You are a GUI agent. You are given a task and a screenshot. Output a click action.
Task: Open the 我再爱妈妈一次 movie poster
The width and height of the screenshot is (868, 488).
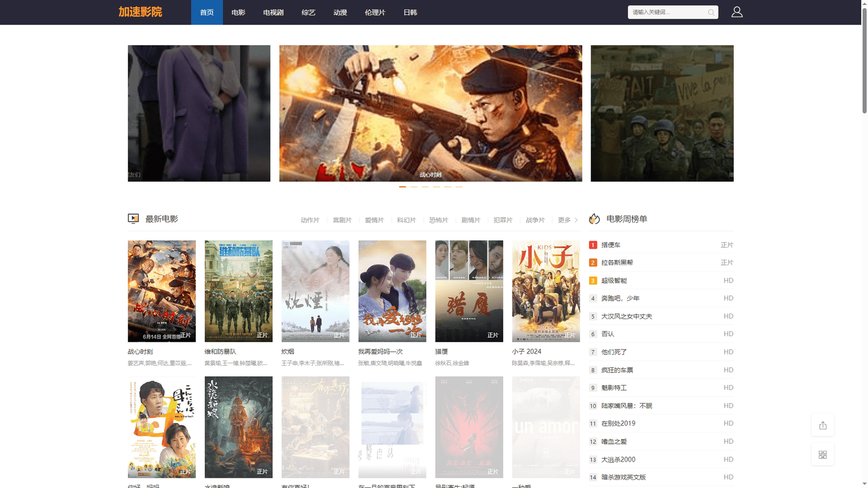pos(392,291)
